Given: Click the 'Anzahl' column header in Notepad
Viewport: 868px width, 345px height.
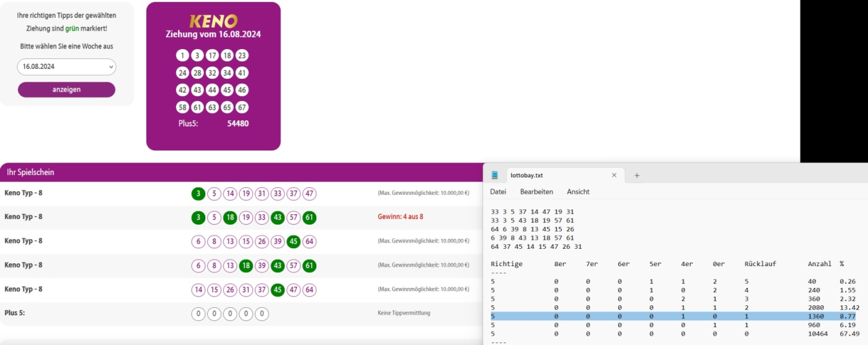Looking at the screenshot, I should [x=820, y=264].
